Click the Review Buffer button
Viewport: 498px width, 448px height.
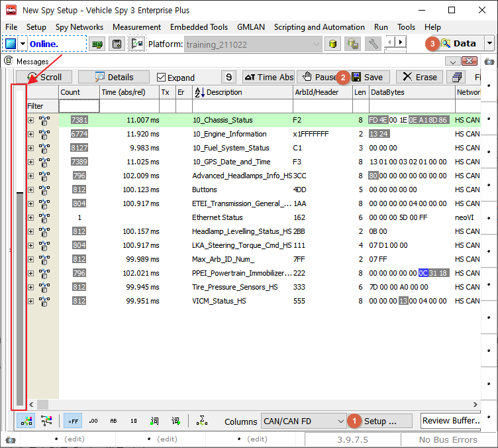coord(450,421)
